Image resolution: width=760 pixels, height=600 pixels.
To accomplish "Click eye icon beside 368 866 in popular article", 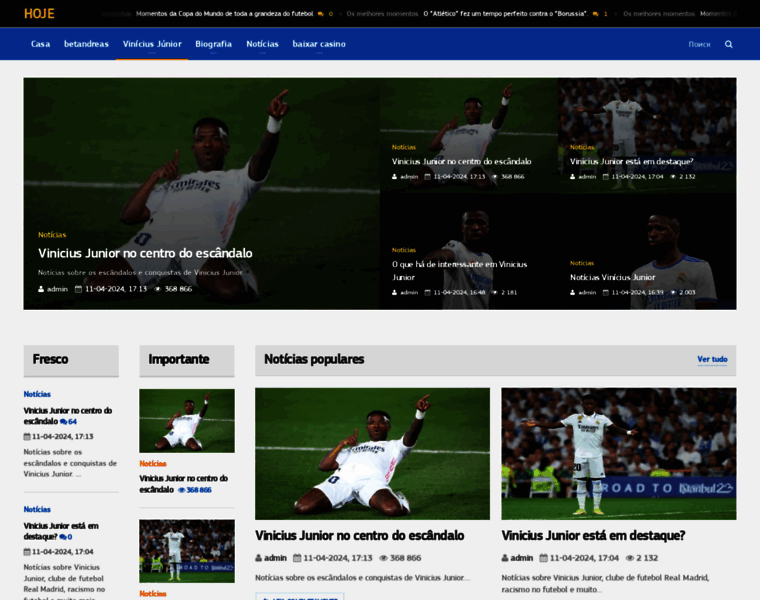I will pyautogui.click(x=383, y=558).
